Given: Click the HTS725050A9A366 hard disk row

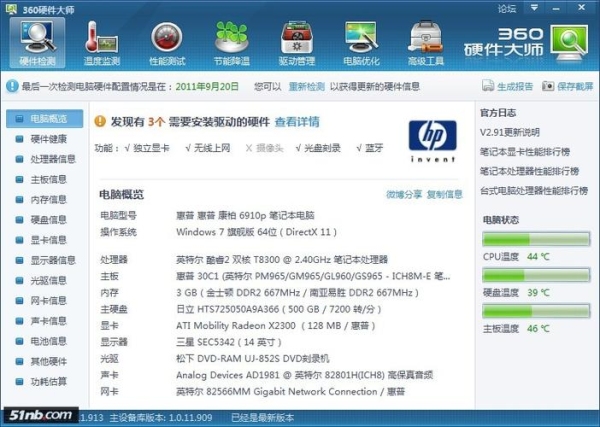Looking at the screenshot, I should (279, 309).
